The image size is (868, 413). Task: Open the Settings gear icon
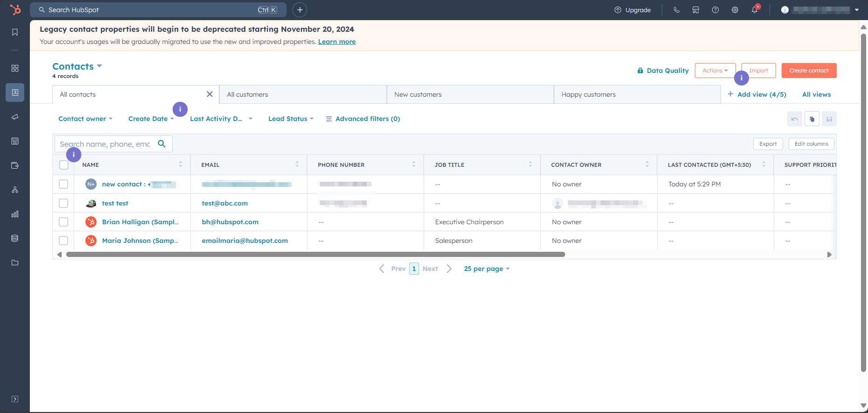(x=735, y=10)
